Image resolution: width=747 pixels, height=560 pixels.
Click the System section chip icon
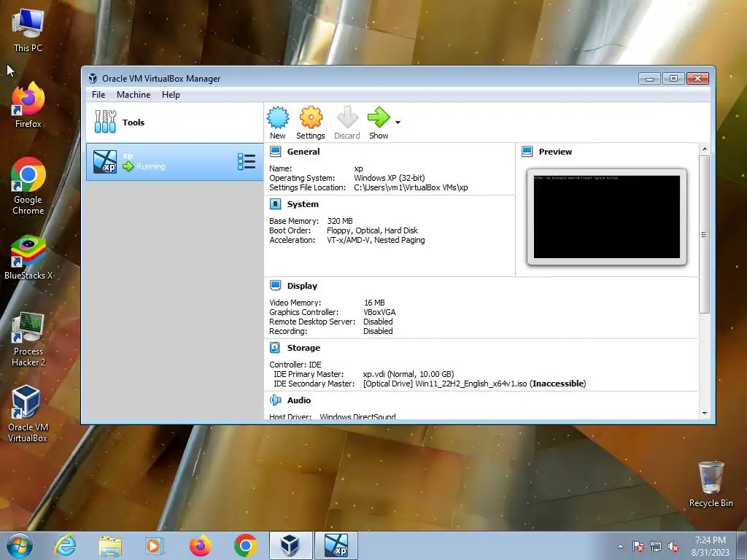click(x=275, y=204)
